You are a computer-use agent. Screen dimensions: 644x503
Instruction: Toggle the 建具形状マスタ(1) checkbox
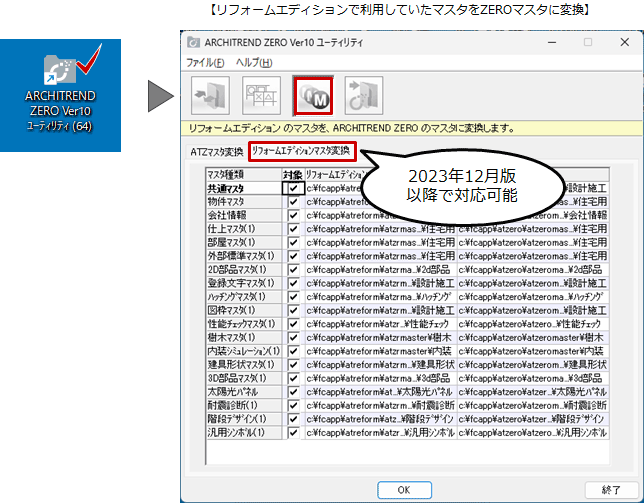pyautogui.click(x=293, y=365)
